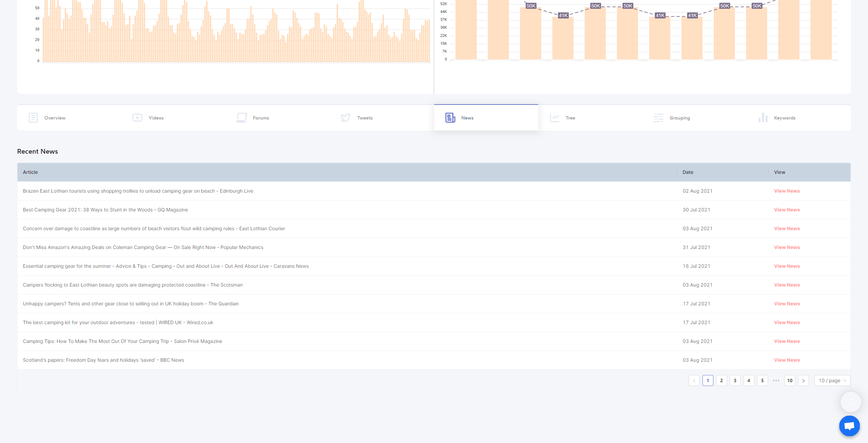
Task: Jump to page 10 of news
Action: (x=789, y=380)
